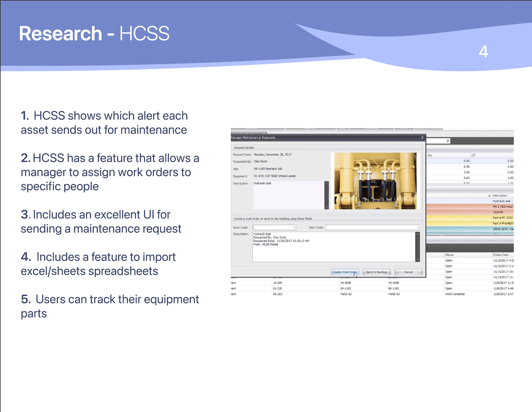This screenshot has width=532, height=412.
Task: Click 'Monday, November 20, 2017' request date
Action: [273, 155]
